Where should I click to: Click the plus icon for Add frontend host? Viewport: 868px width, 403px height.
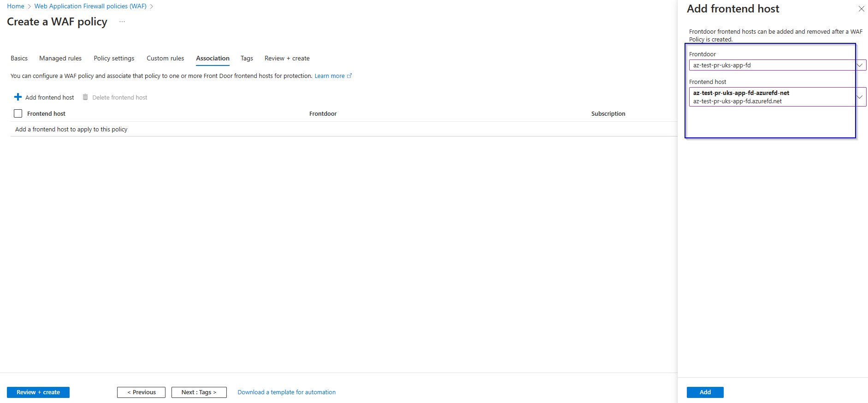18,97
